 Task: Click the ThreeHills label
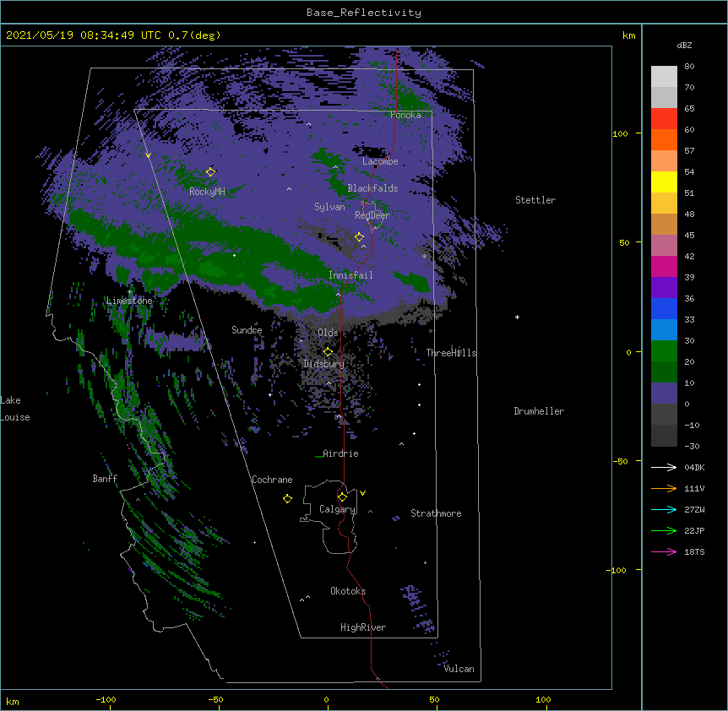(x=451, y=353)
